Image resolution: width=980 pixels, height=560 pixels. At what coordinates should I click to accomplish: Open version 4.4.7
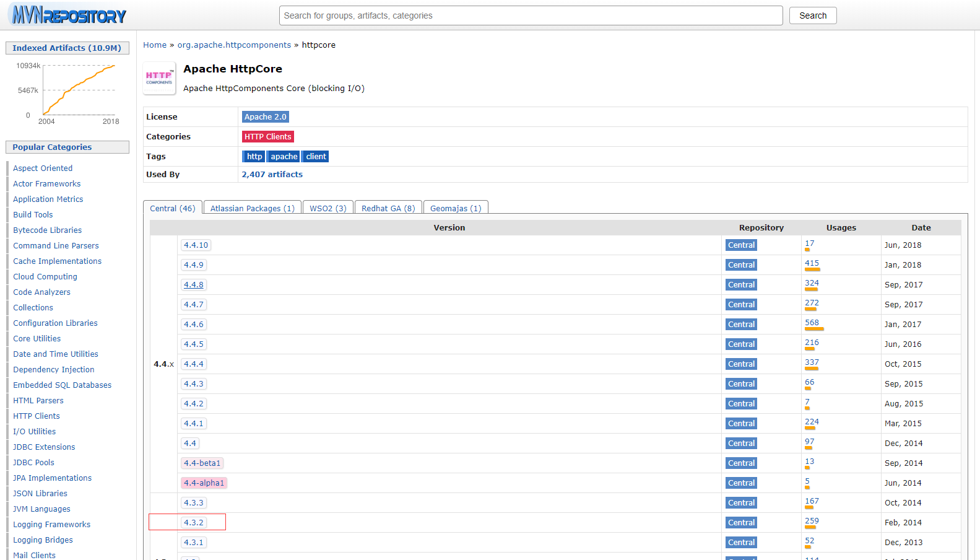click(x=193, y=305)
